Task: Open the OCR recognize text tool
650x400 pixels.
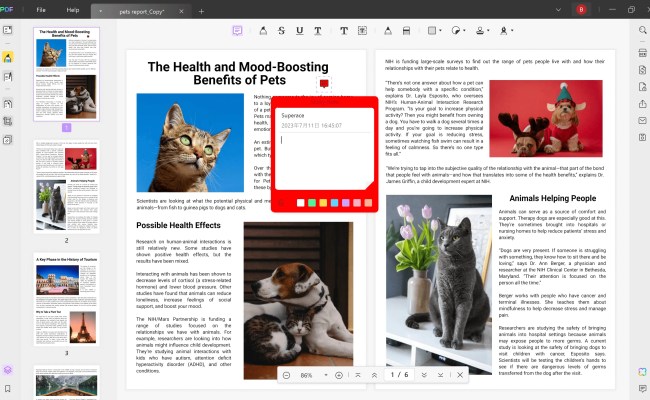Action: click(x=643, y=53)
